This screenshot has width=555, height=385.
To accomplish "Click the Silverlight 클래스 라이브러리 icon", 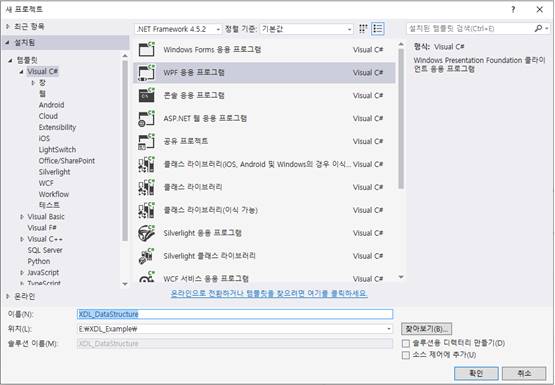I will (146, 256).
